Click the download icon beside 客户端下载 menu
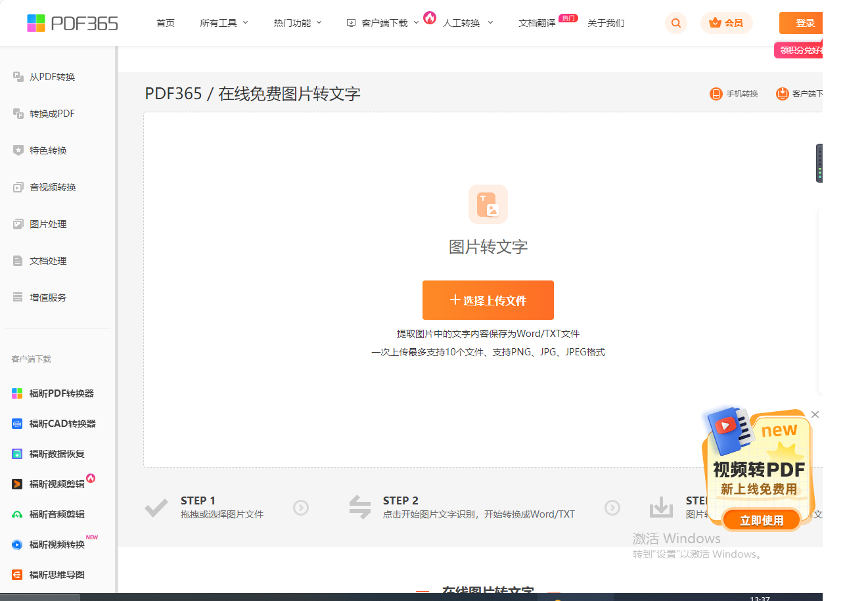Image resolution: width=868 pixels, height=601 pixels. (351, 23)
